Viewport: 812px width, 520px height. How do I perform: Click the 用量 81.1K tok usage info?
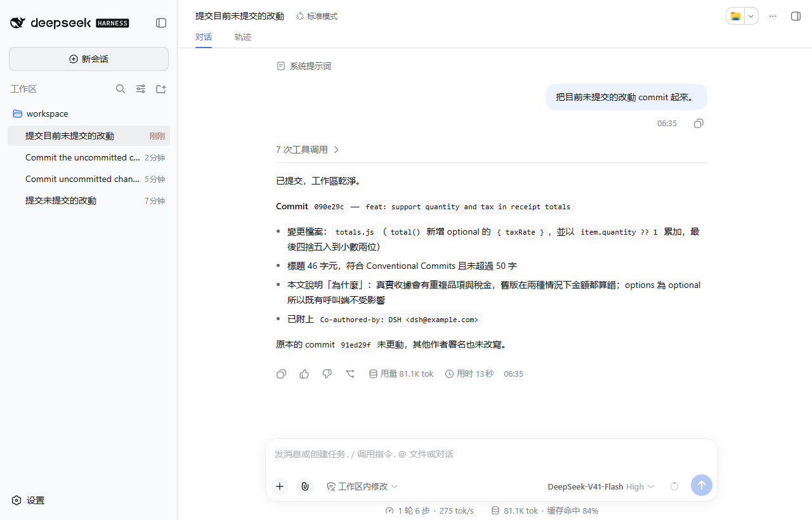pos(401,374)
